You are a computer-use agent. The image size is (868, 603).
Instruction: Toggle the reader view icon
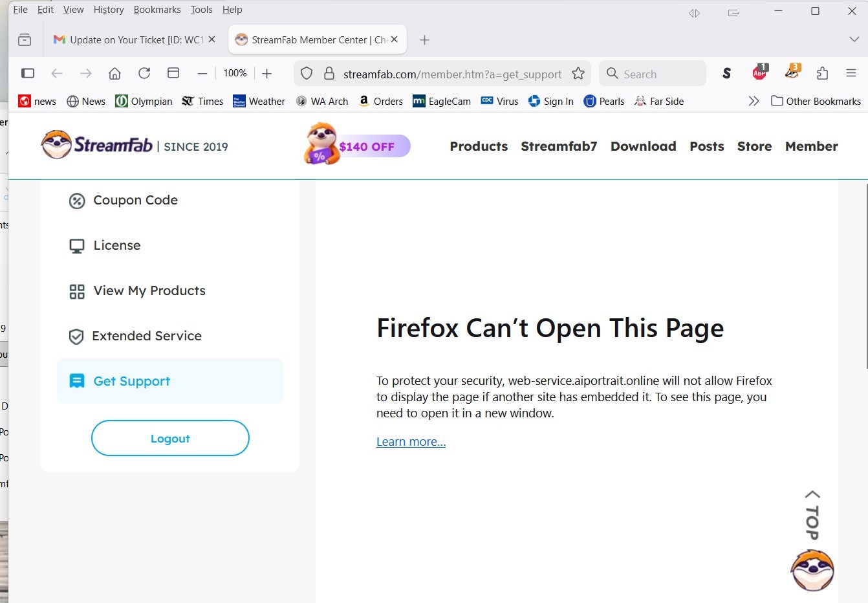173,73
